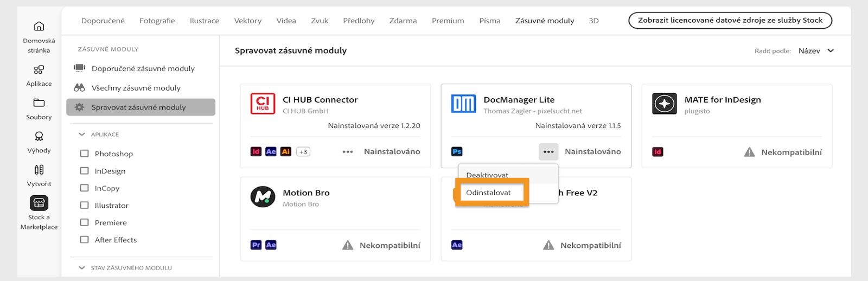Screen dimensions: 868x281
Task: Click InDesign icon on MATE card
Action: click(x=658, y=152)
